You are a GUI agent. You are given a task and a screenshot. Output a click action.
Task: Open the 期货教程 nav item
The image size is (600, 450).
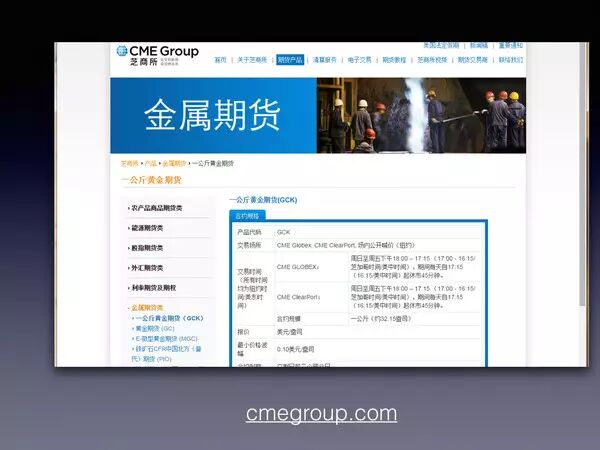(394, 60)
